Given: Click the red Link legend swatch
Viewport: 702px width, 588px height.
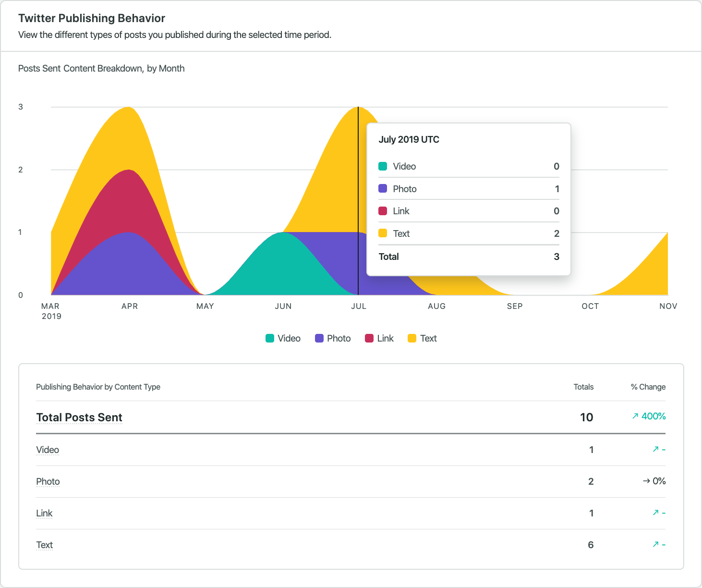Looking at the screenshot, I should click(x=369, y=338).
